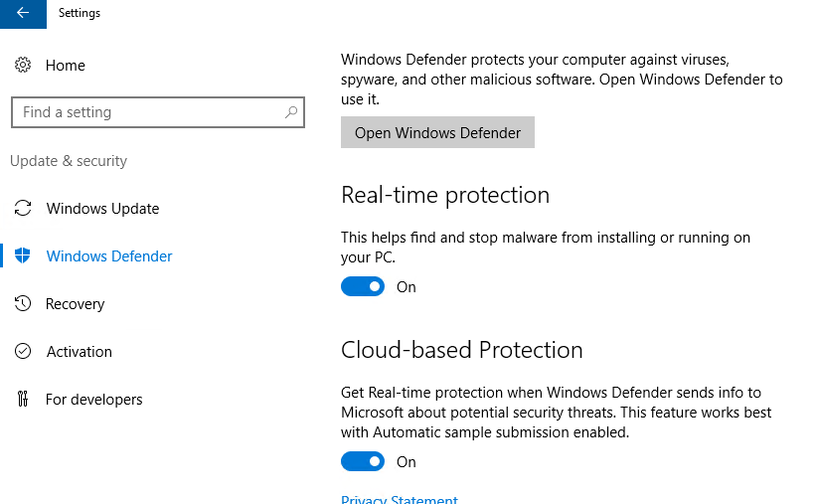Return to the Home settings label
The image size is (818, 504).
coord(66,66)
